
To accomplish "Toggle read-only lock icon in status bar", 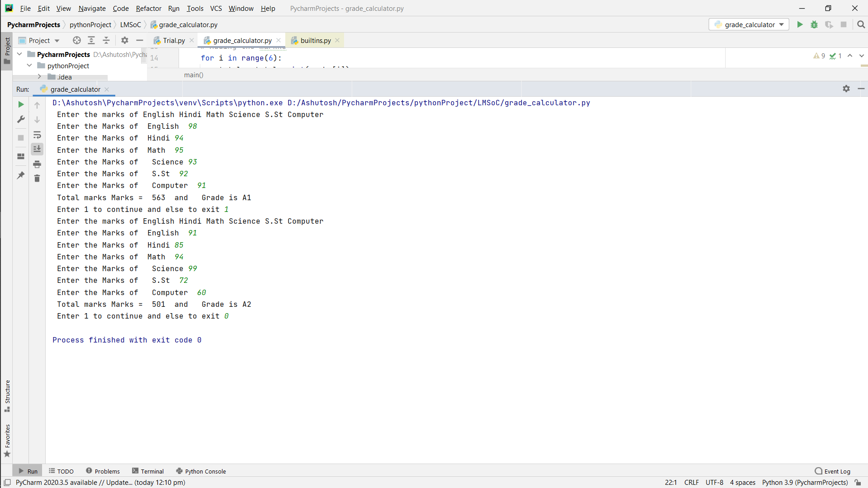I will coord(858,483).
